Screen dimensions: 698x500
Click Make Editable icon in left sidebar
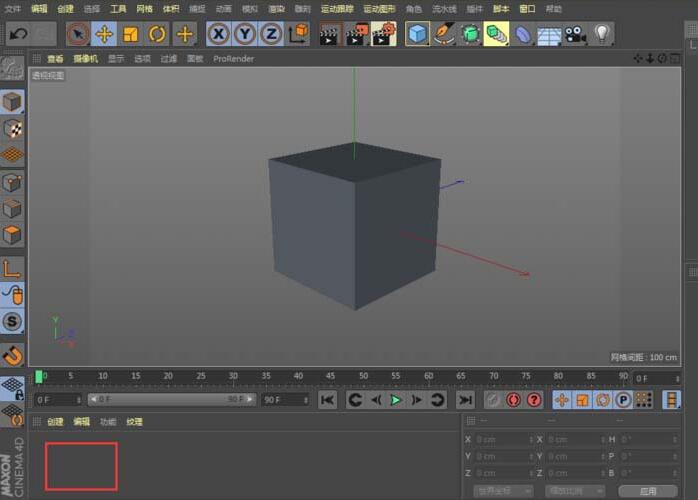pyautogui.click(x=12, y=68)
